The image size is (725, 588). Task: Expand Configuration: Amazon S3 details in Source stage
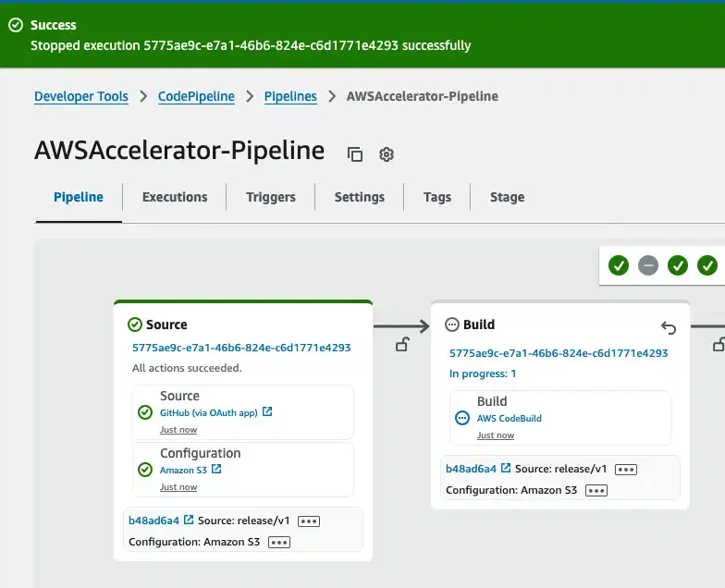tap(279, 542)
